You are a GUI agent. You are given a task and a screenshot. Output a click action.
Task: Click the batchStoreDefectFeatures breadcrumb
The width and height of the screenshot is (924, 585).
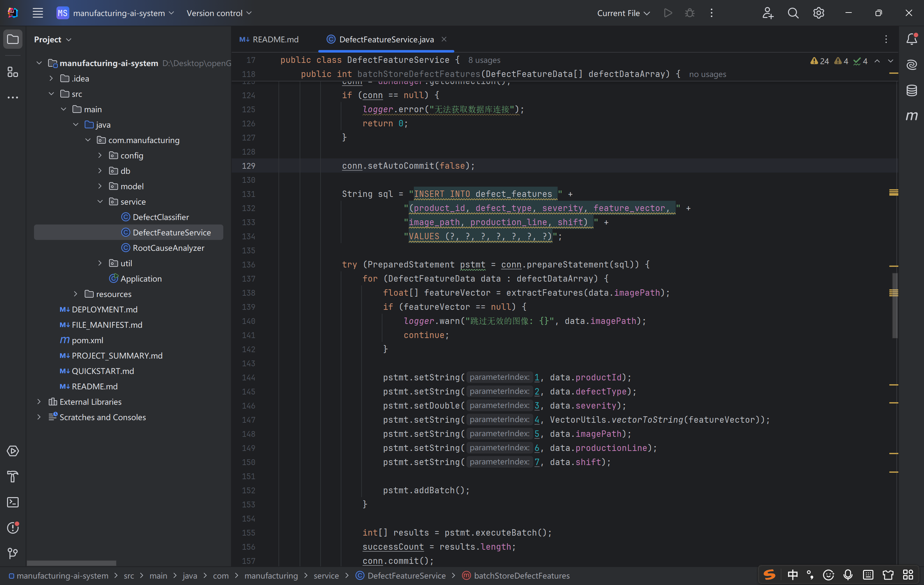click(x=521, y=575)
